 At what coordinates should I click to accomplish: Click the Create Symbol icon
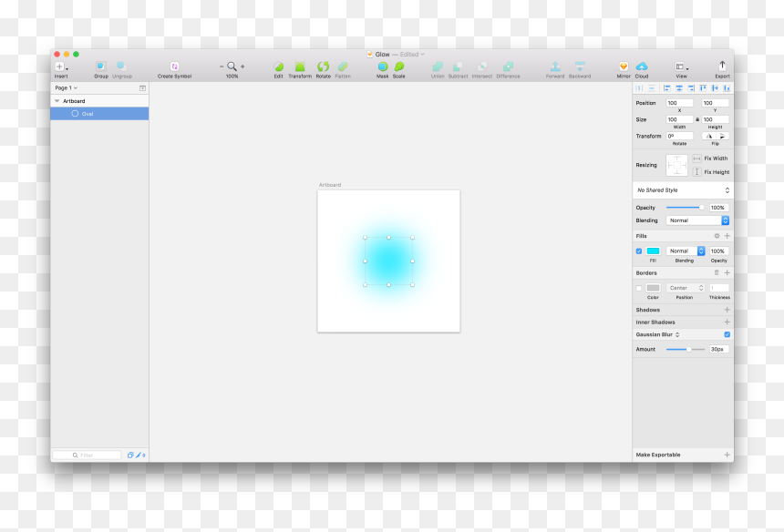coord(174,66)
